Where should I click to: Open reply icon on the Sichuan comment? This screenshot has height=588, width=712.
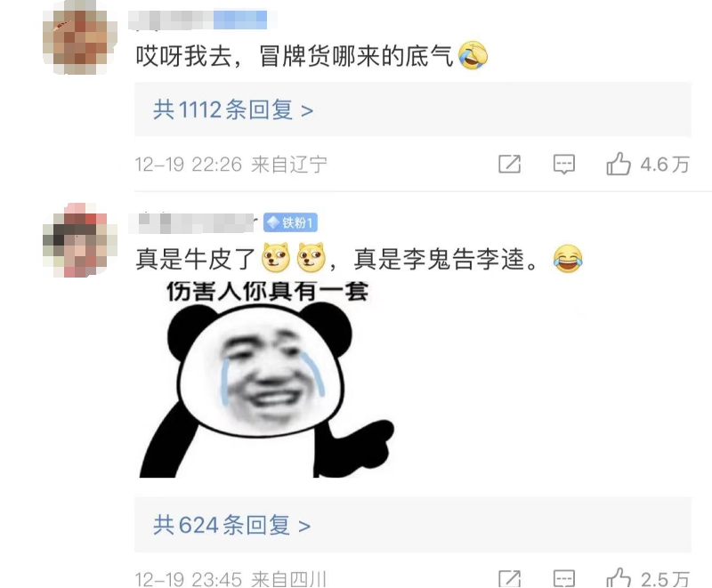(x=564, y=578)
